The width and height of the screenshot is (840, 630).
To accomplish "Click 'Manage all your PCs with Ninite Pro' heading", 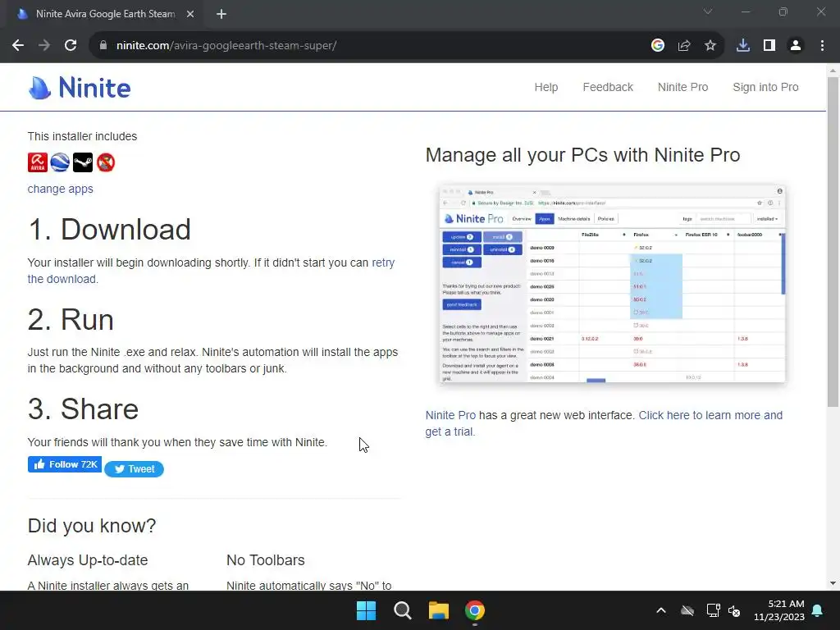I will [x=583, y=155].
